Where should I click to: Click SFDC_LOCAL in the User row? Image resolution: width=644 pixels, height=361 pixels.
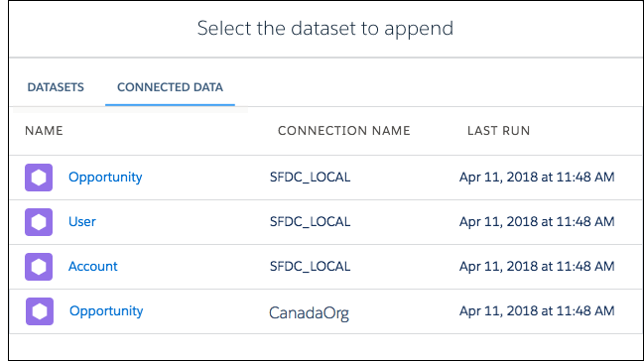point(310,222)
